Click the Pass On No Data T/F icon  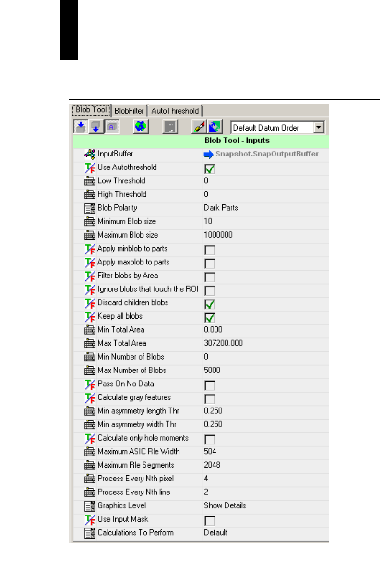90,384
